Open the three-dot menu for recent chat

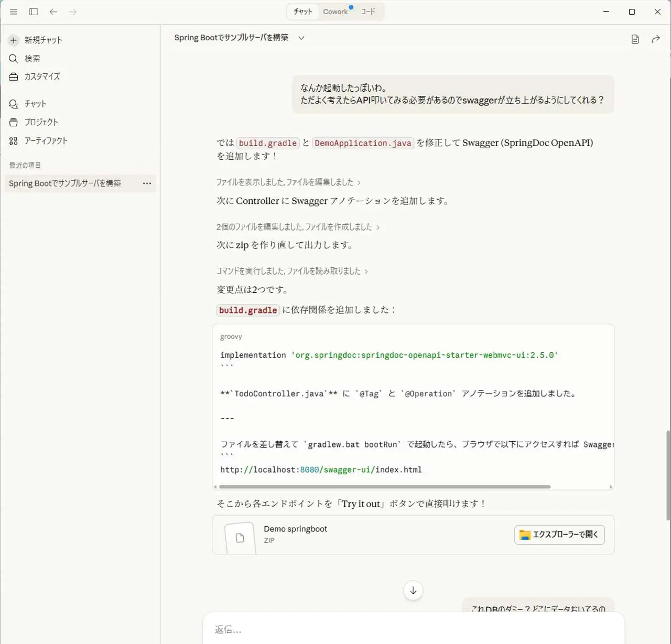(147, 183)
